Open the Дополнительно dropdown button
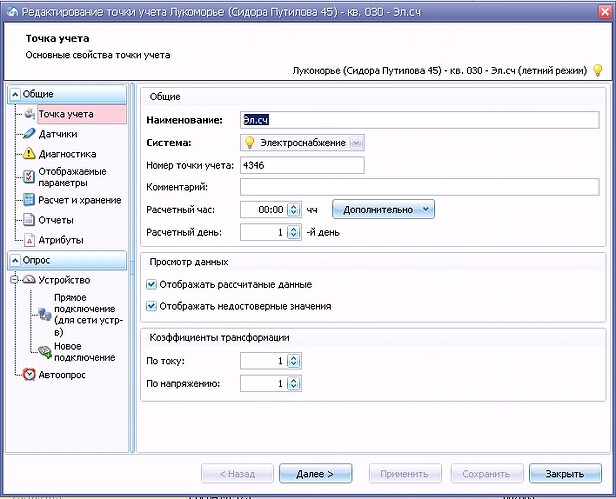 [x=383, y=209]
